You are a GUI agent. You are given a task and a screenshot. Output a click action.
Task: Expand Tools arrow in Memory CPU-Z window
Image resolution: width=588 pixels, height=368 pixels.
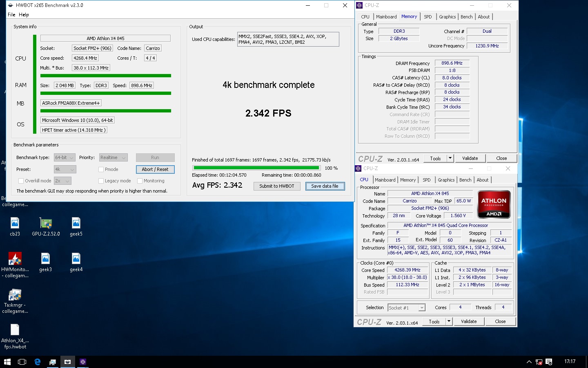pos(450,158)
